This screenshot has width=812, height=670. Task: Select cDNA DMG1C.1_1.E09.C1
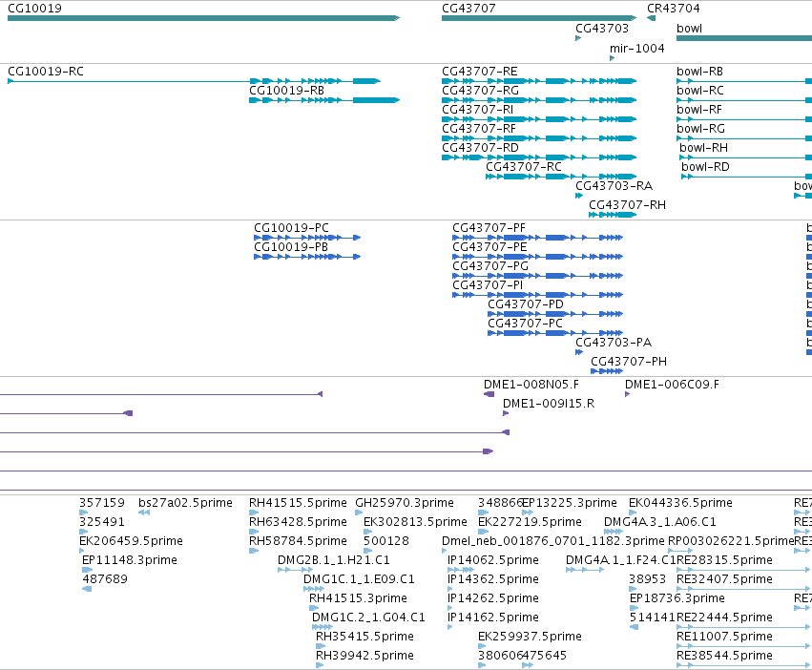314,589
